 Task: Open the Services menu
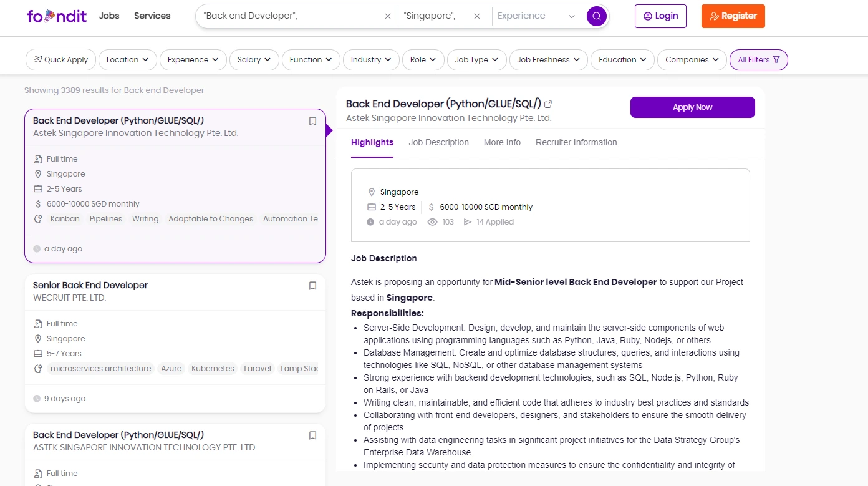point(152,16)
